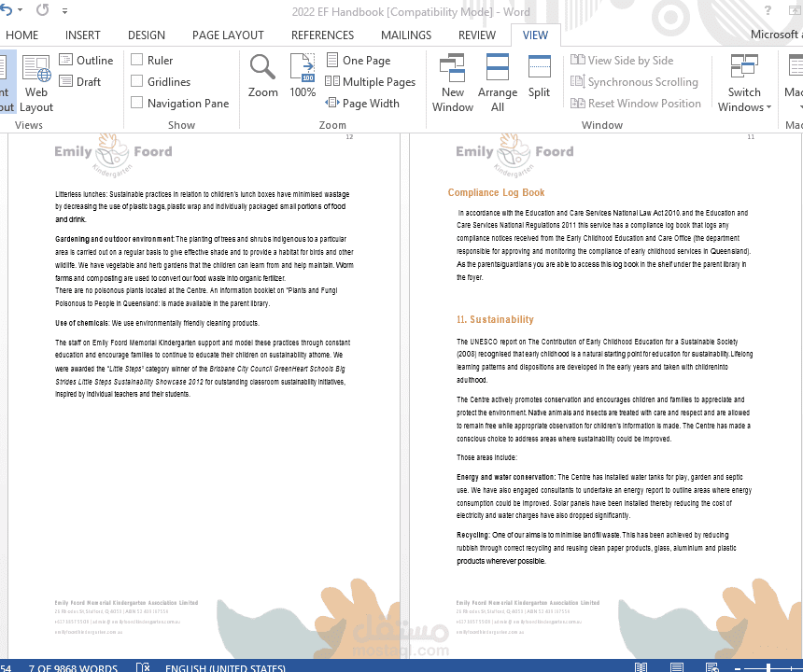Enable the Navigation Pane checkbox
Image resolution: width=803 pixels, height=672 pixels.
[x=136, y=103]
